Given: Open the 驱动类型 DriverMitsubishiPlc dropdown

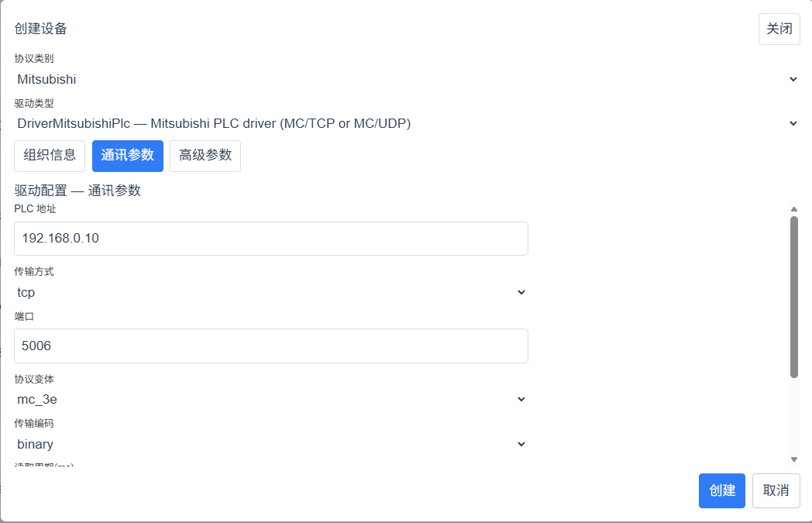Looking at the screenshot, I should coord(407,123).
